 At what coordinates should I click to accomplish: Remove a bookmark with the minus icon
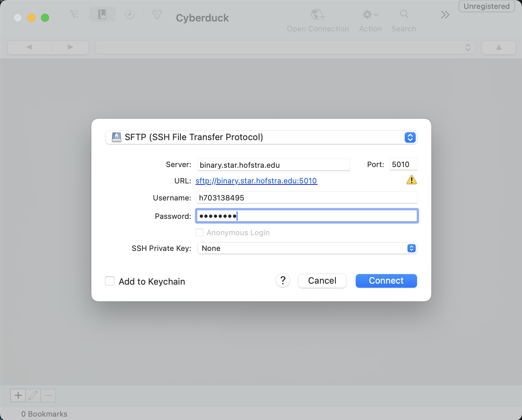[48, 395]
